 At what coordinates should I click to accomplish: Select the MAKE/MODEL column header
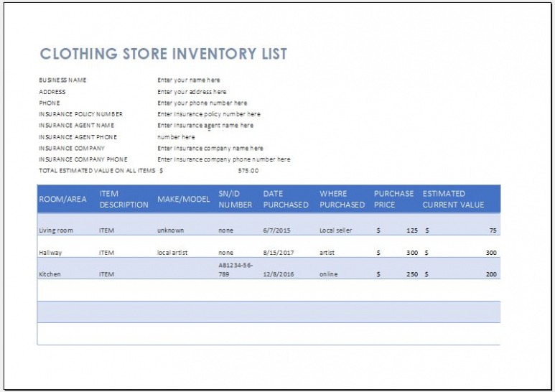tap(183, 199)
